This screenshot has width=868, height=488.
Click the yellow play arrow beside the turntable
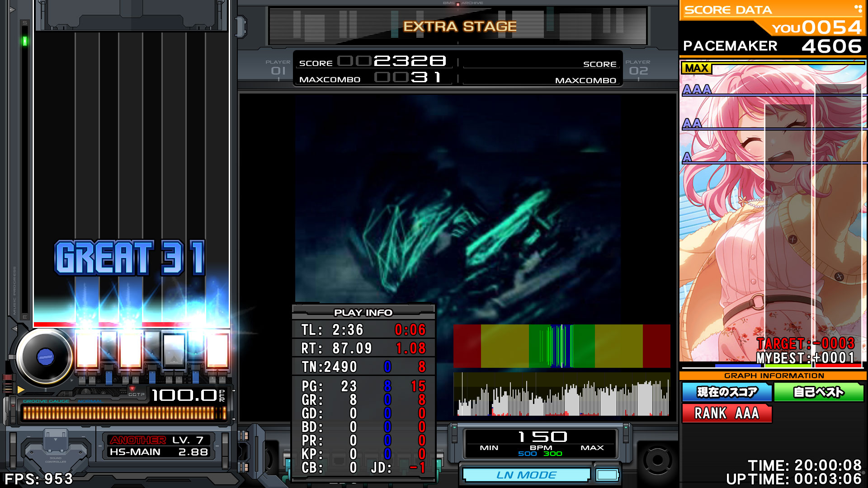(x=21, y=389)
